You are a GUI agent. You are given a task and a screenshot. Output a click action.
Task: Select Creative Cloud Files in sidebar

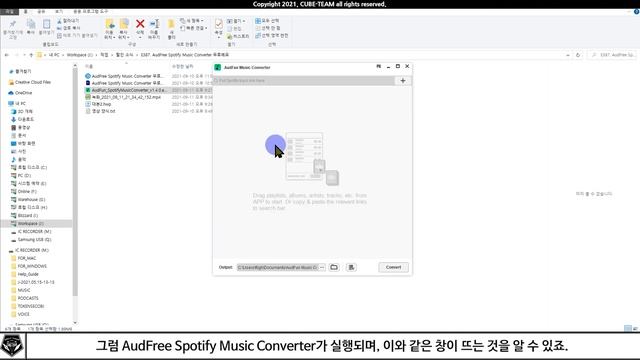33,82
